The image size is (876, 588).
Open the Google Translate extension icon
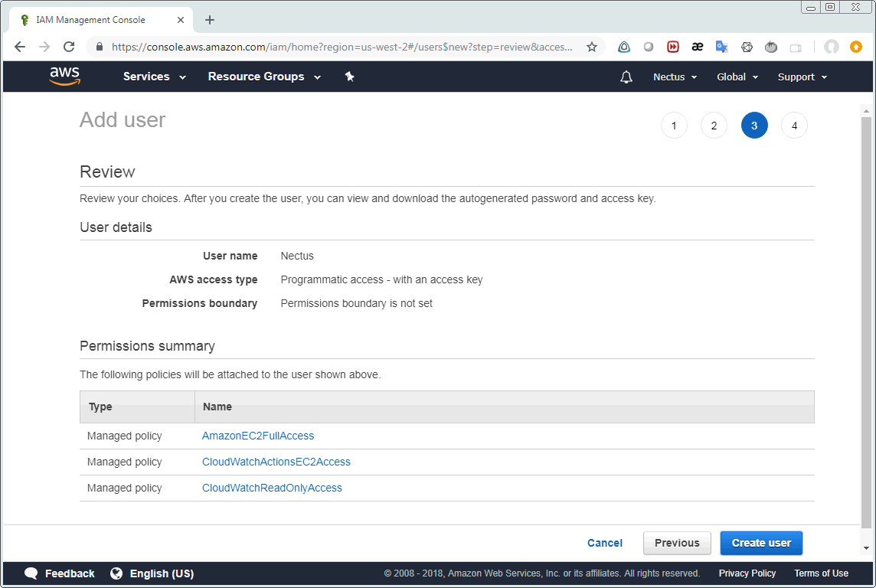click(722, 47)
